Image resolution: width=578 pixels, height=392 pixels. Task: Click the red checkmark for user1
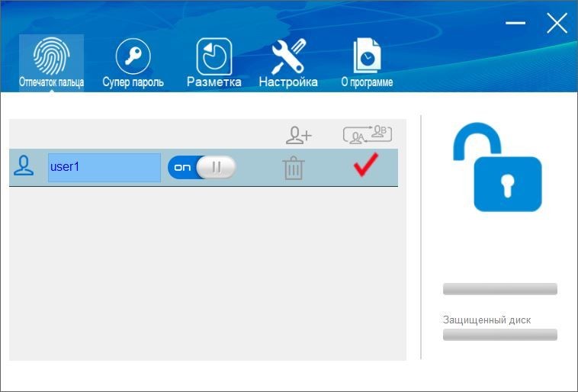[x=366, y=165]
